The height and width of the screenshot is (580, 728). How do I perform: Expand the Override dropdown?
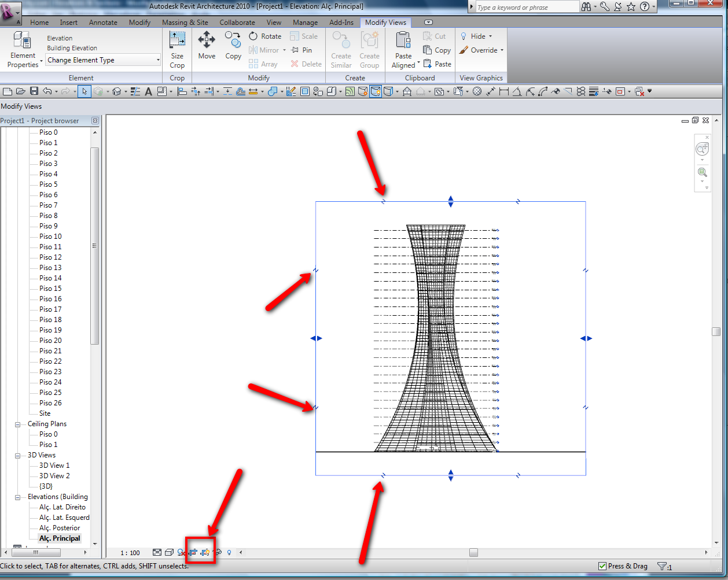pyautogui.click(x=502, y=50)
